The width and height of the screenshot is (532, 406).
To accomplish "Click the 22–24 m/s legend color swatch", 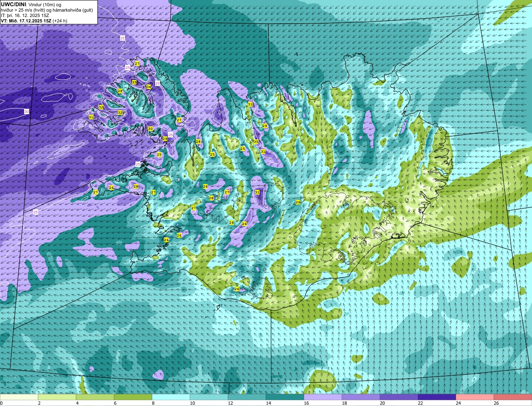I will 437,397.
